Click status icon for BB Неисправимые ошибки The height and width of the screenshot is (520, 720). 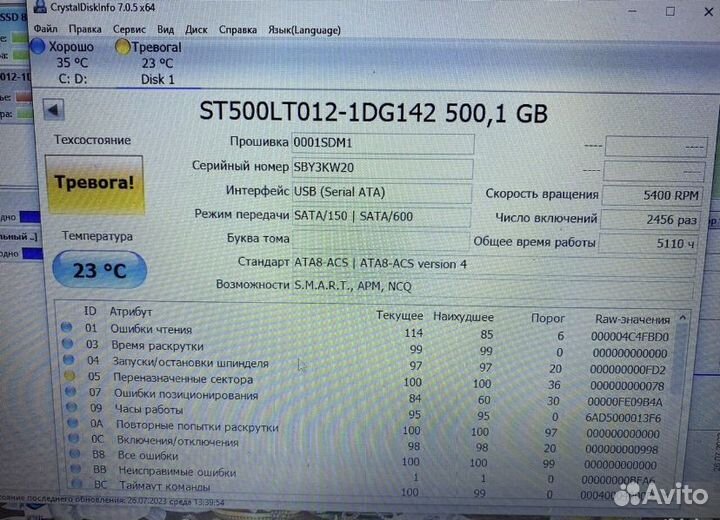point(76,469)
